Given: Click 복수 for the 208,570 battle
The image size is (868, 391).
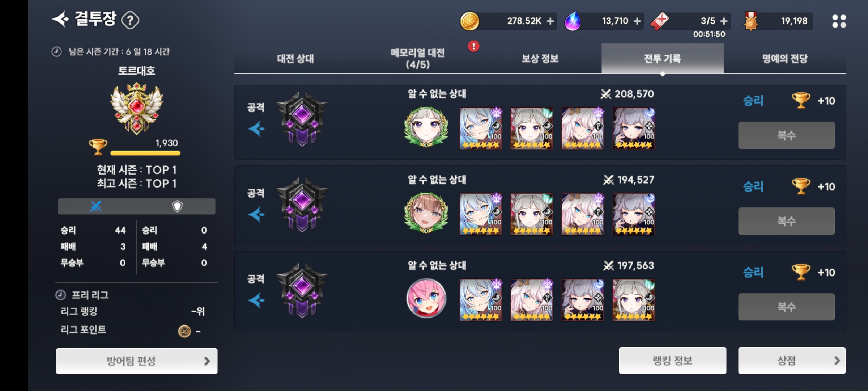Looking at the screenshot, I should tap(786, 135).
